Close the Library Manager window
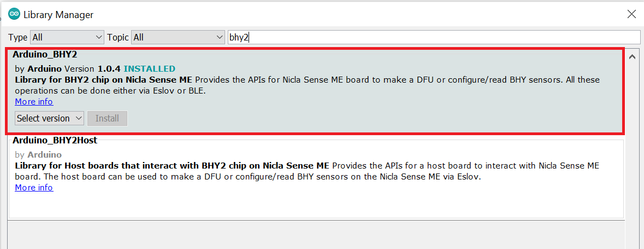Viewport: 644px width, 249px height. 631,15
